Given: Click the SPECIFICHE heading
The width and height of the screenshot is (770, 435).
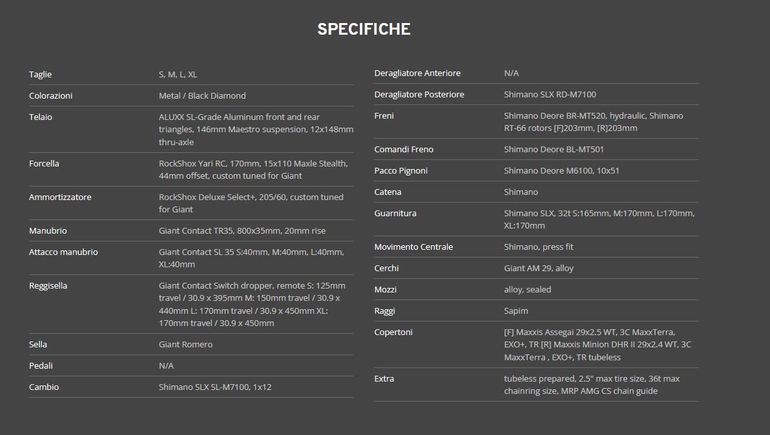Looking at the screenshot, I should coord(364,29).
